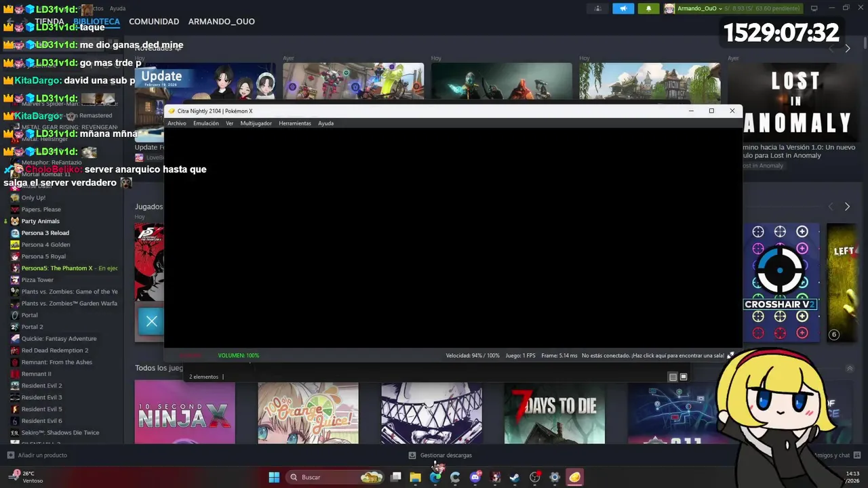Expand the Armando_OuO account dropdown
Image resolution: width=868 pixels, height=488 pixels.
pyautogui.click(x=721, y=9)
